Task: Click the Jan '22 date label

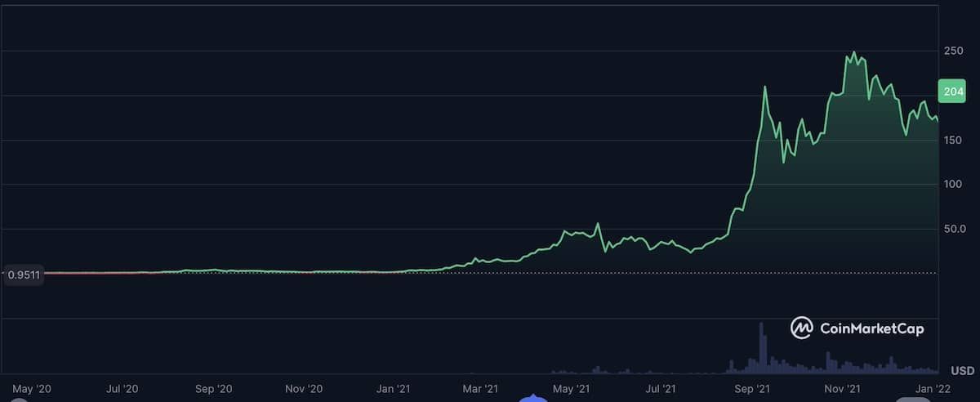Action: point(932,389)
